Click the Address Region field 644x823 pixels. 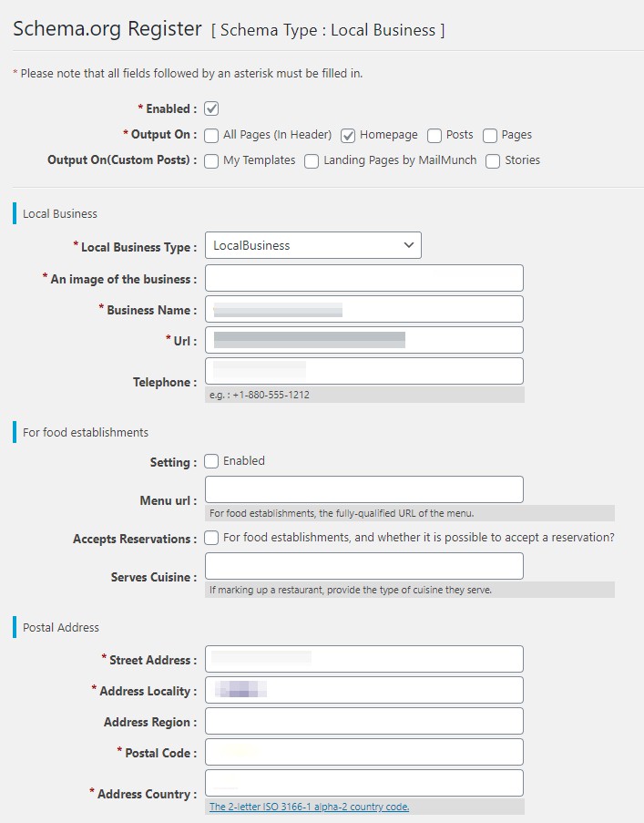click(x=364, y=721)
